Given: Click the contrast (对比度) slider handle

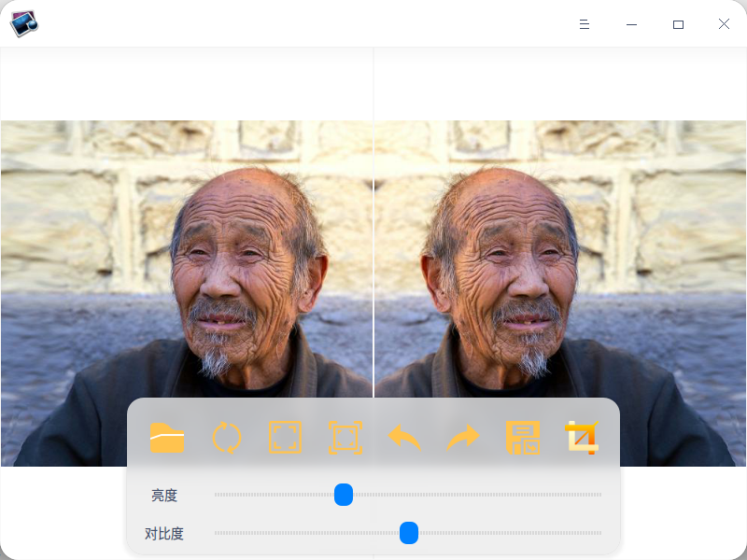Looking at the screenshot, I should 409,533.
